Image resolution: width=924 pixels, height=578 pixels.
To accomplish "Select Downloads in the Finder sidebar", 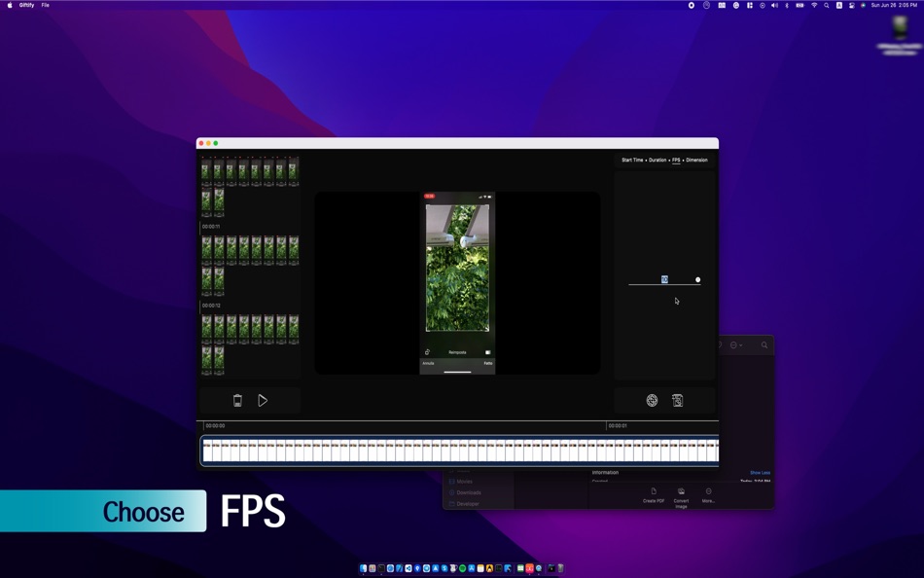I will tap(469, 492).
